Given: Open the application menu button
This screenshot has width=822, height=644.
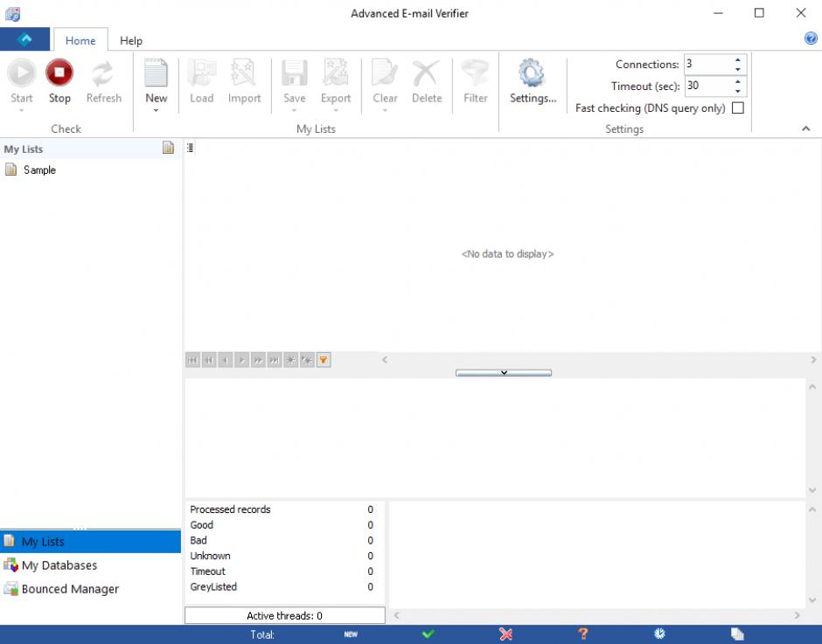Looking at the screenshot, I should pyautogui.click(x=24, y=39).
